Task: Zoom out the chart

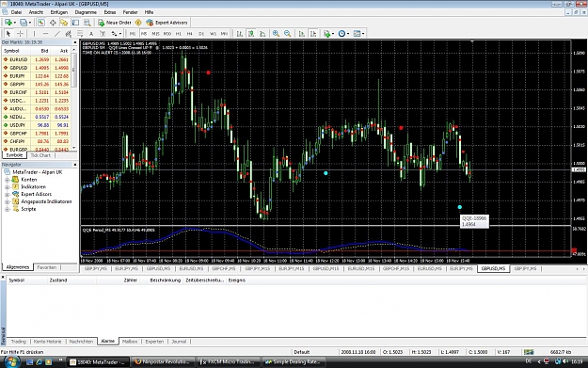Action: pos(288,34)
